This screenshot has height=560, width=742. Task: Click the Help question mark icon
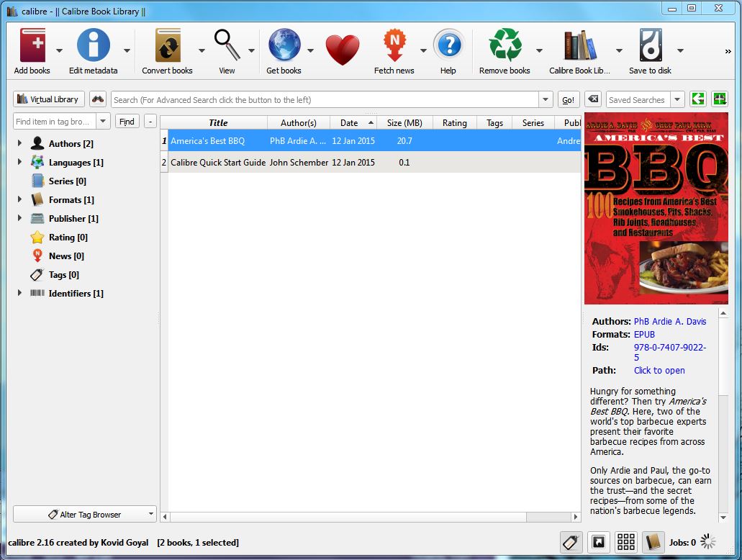coord(448,45)
